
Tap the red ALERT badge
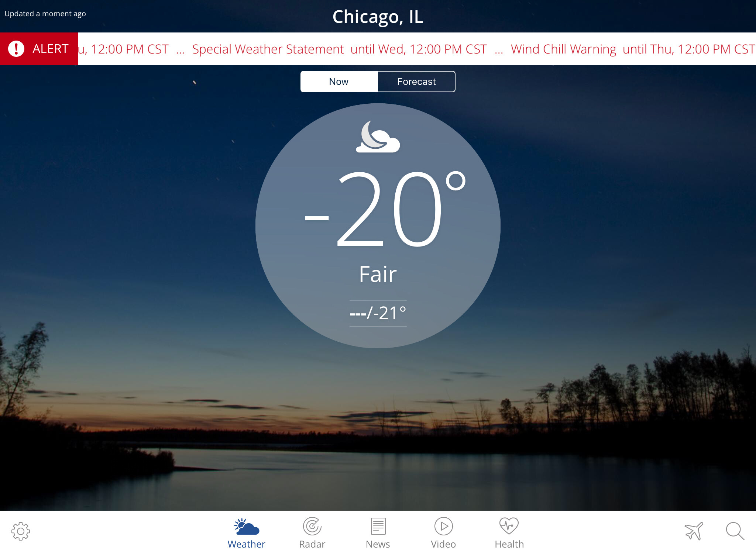(39, 49)
